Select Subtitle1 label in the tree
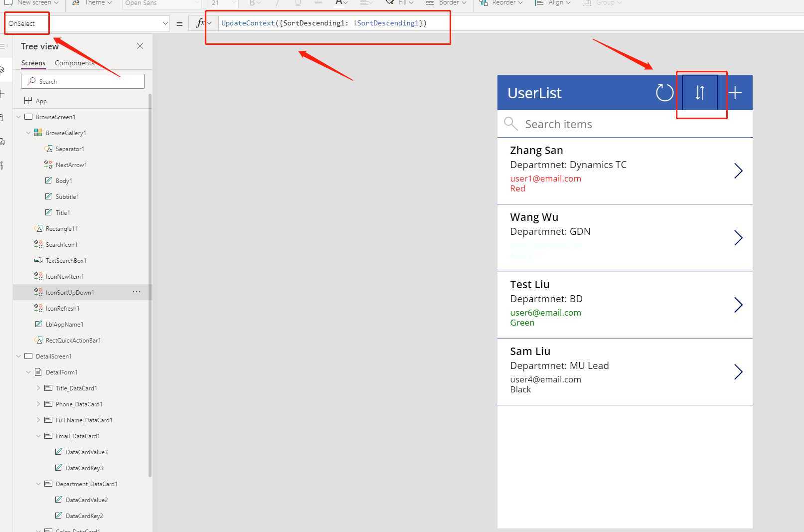 tap(67, 196)
